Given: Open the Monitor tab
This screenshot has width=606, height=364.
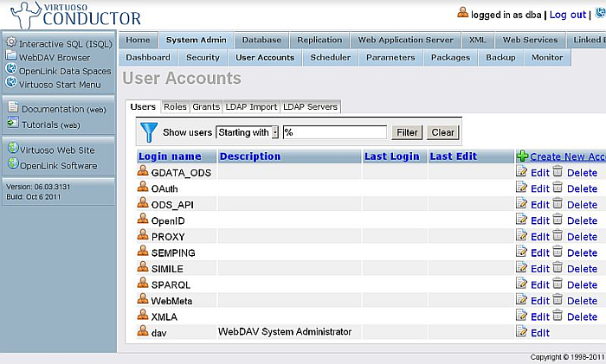Looking at the screenshot, I should click(x=547, y=58).
